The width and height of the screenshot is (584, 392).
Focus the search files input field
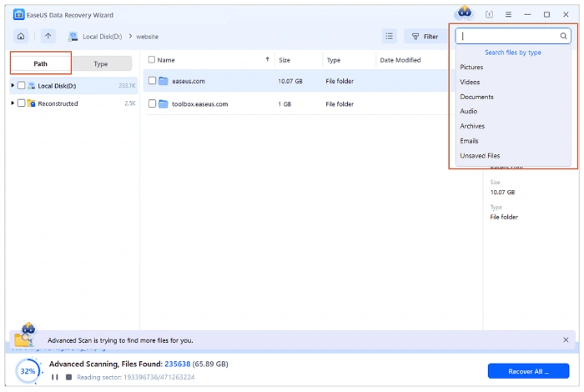click(508, 36)
